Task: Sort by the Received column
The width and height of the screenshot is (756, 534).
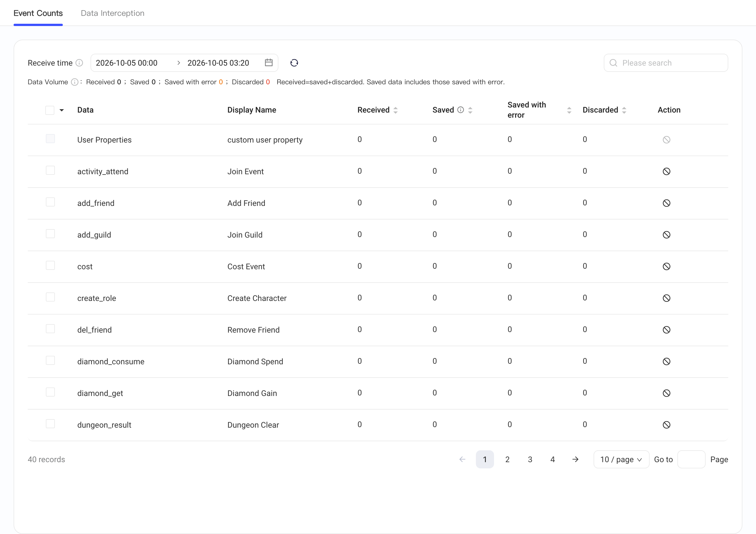Action: tap(396, 110)
